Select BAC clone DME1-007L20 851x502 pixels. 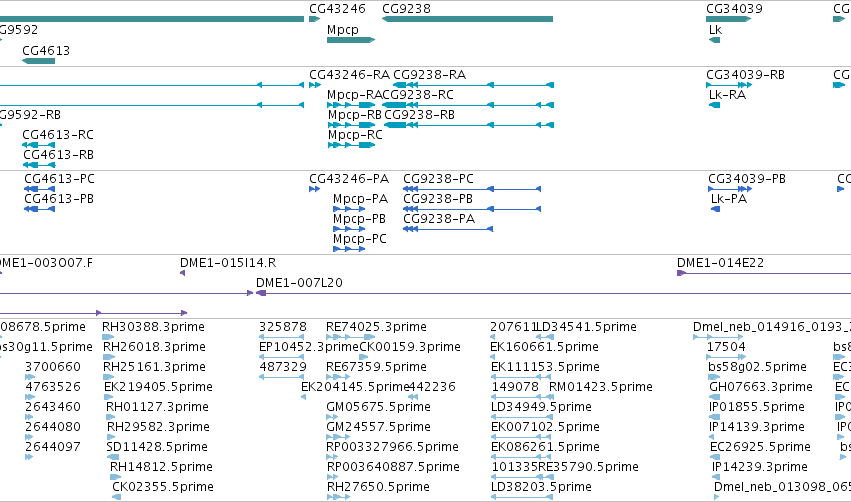click(299, 283)
